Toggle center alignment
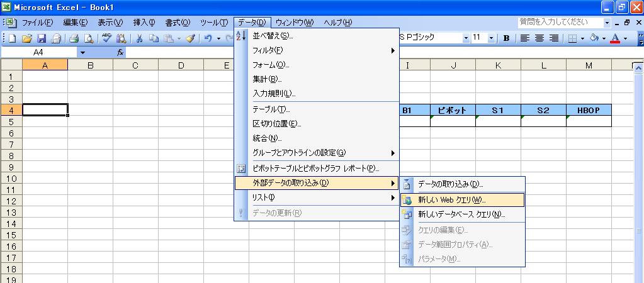 coord(539,38)
